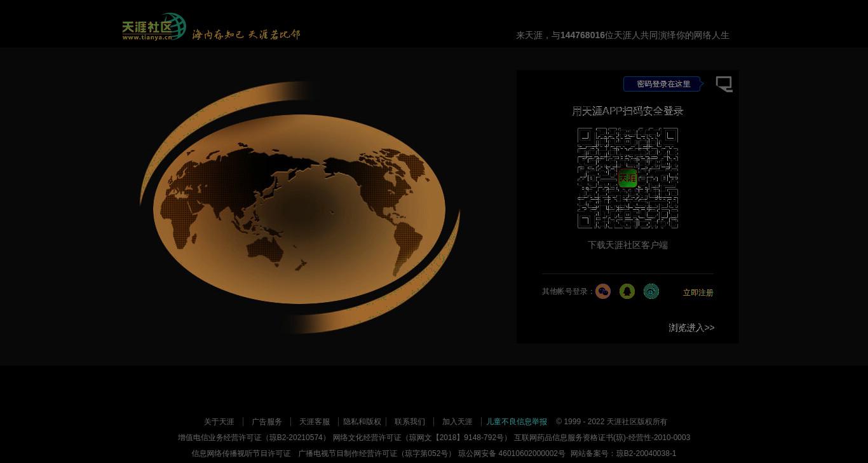
Task: Log in with Weibo account icon
Action: pos(651,291)
